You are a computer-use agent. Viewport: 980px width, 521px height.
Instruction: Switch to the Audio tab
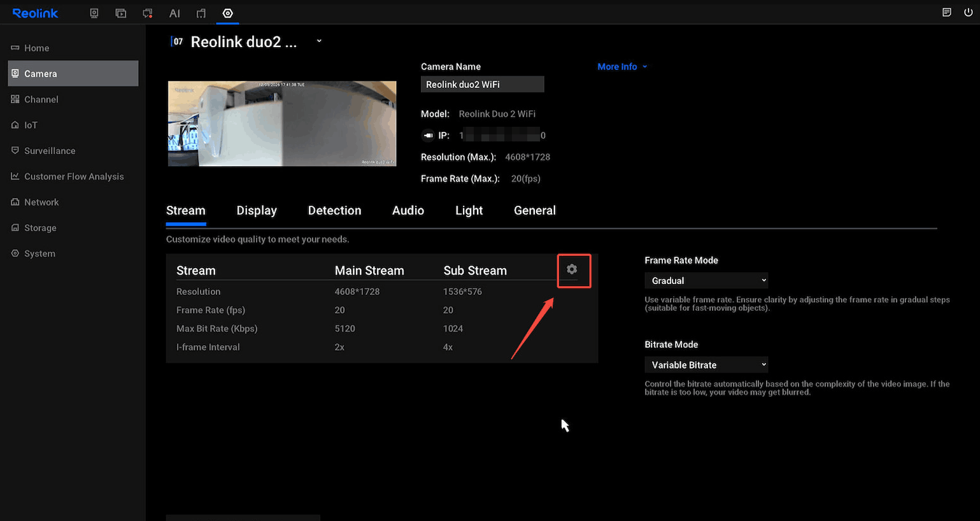point(408,211)
